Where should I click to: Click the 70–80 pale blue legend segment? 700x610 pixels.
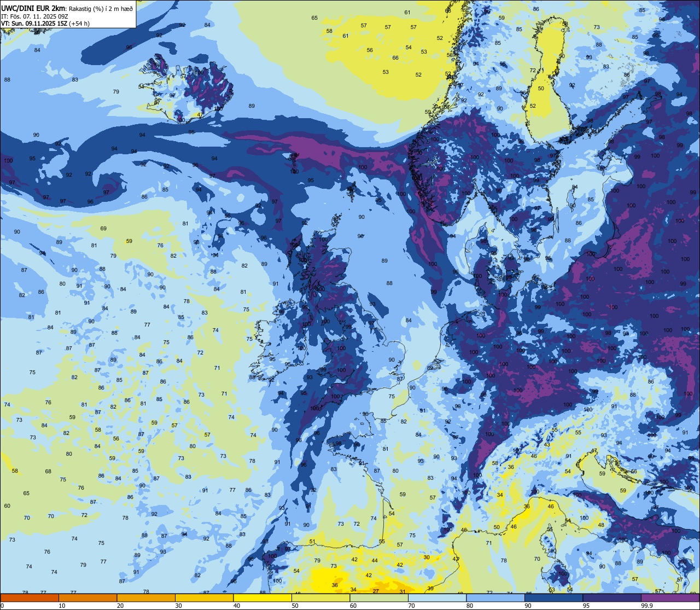(437, 597)
